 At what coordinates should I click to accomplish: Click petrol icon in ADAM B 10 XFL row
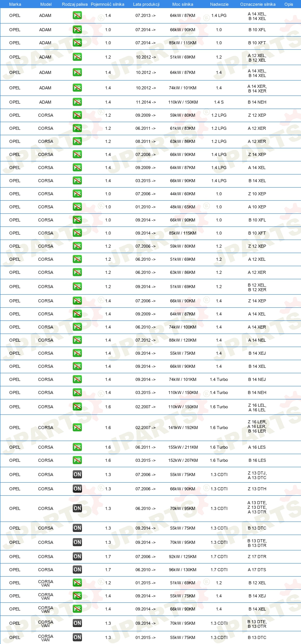(77, 30)
